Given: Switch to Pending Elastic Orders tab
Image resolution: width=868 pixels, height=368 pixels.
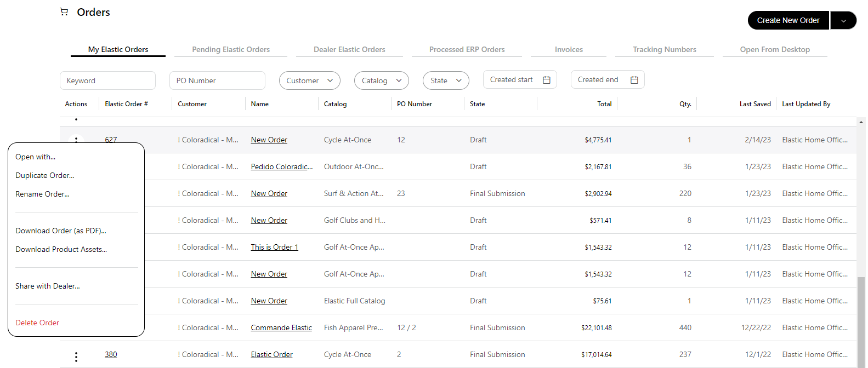Looking at the screenshot, I should [x=231, y=49].
